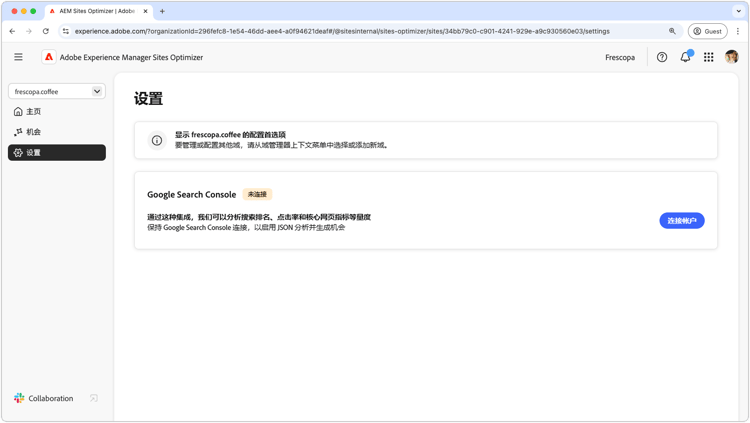The width and height of the screenshot is (750, 423).
Task: Click the Google Search Console heading
Action: point(191,194)
